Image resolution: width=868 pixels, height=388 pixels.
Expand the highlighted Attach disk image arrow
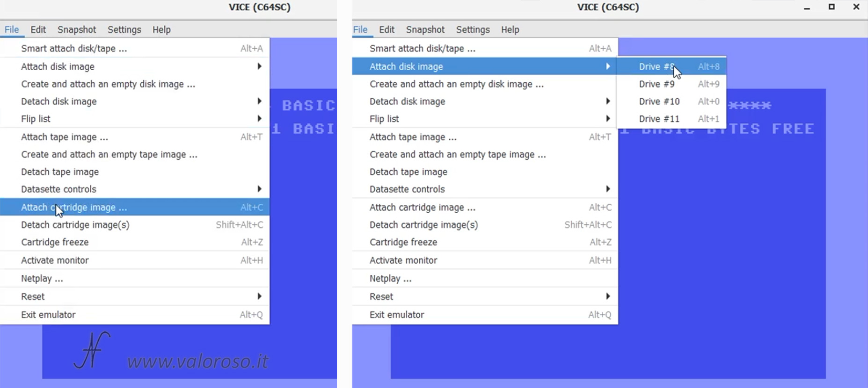point(608,66)
